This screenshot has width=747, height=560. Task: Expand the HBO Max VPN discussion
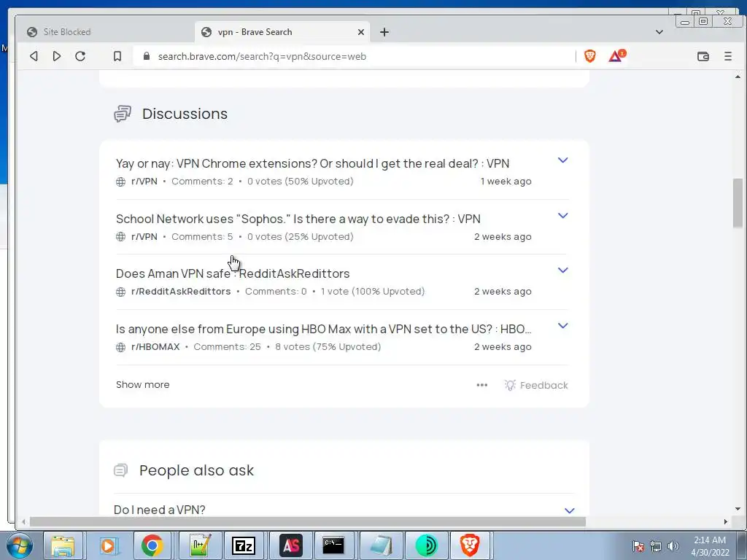pyautogui.click(x=562, y=326)
